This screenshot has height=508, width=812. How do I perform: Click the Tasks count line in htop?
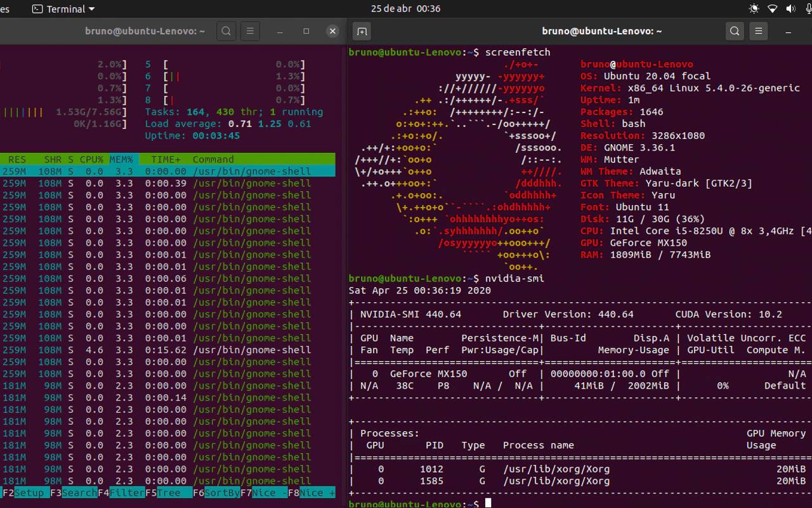pos(234,112)
